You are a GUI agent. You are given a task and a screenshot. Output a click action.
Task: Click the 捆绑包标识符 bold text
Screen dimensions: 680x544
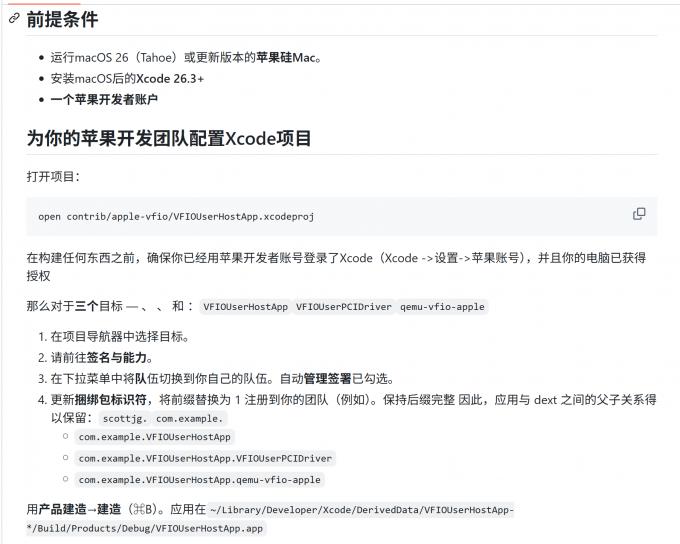[x=111, y=400]
